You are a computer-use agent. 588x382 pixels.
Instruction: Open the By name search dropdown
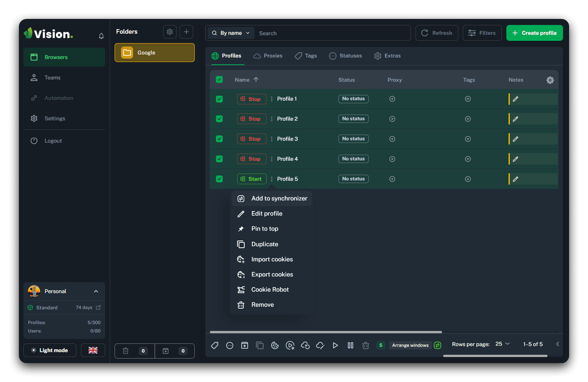pyautogui.click(x=231, y=33)
